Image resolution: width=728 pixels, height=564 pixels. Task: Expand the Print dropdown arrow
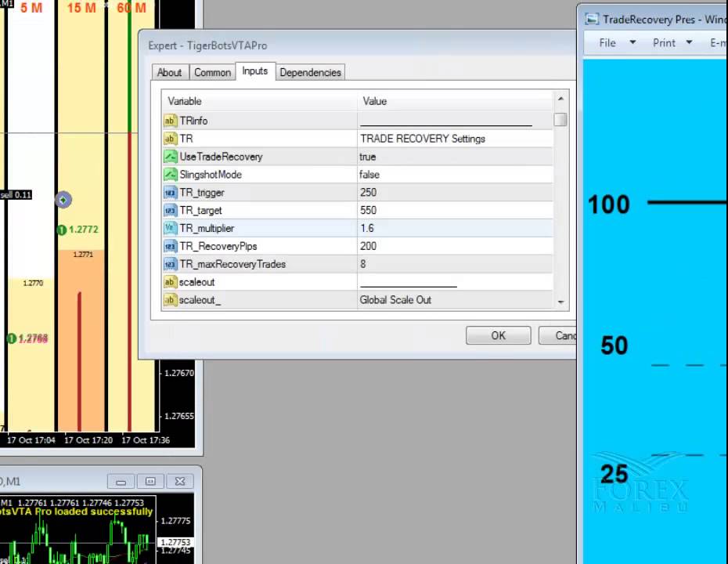tap(689, 42)
